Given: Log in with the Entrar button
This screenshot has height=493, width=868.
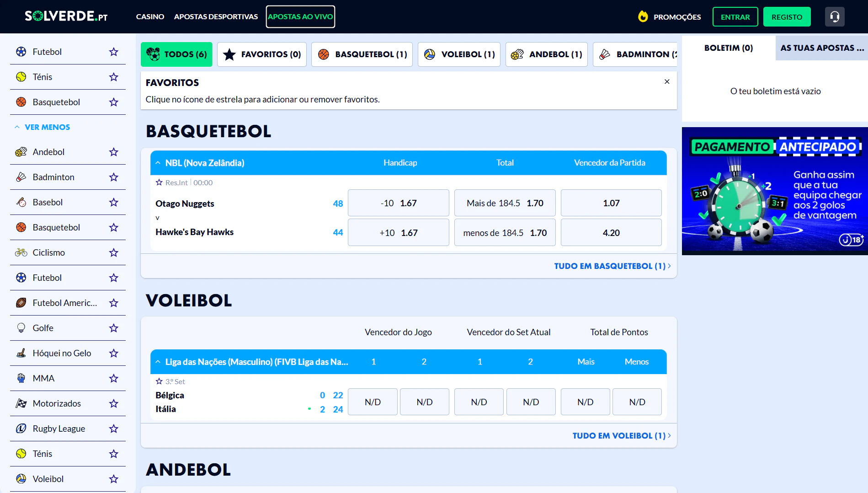Looking at the screenshot, I should (x=735, y=17).
